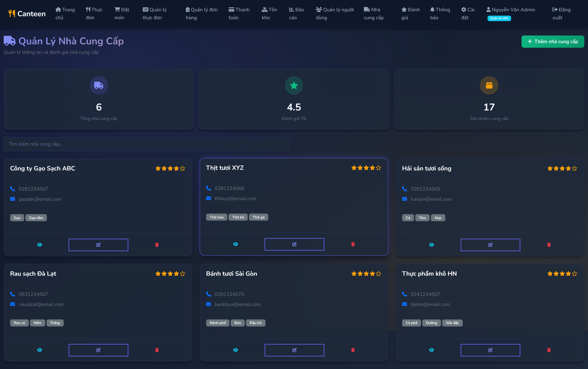This screenshot has height=369, width=588.
Task: Go to Thanh toán page
Action: click(239, 14)
